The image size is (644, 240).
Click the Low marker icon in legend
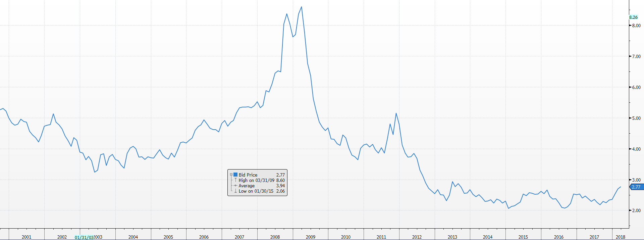(235, 191)
